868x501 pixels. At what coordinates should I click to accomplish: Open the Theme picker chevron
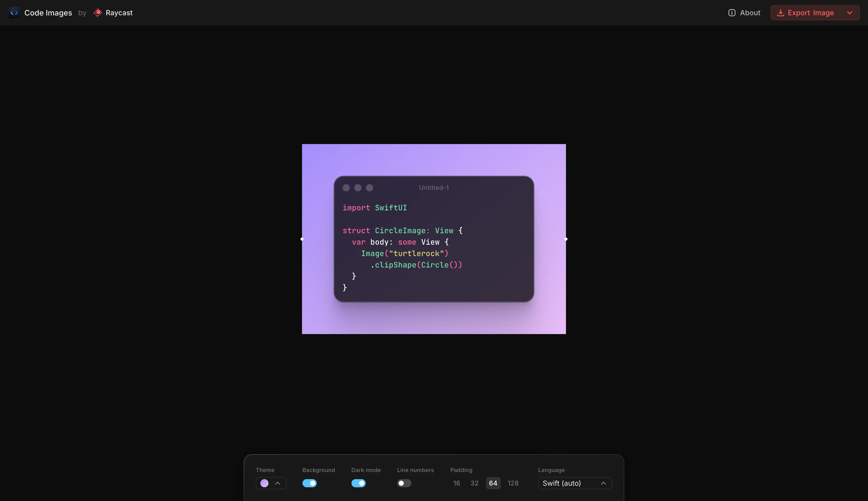[x=278, y=483]
